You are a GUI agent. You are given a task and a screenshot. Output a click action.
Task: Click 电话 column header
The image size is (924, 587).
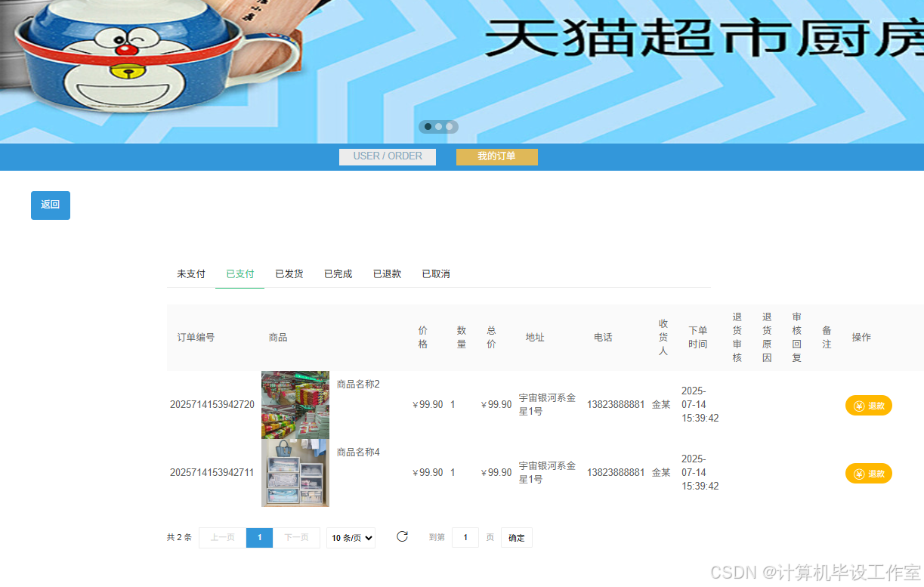(x=603, y=338)
